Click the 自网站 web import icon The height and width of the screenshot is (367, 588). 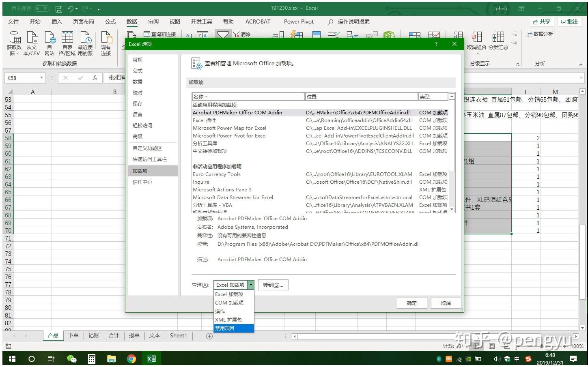tap(50, 44)
